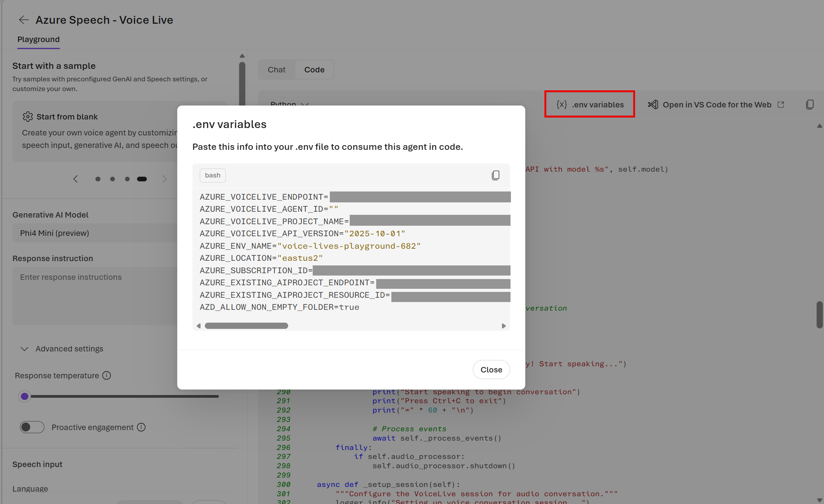Switch to the Chat tab
The width and height of the screenshot is (824, 504).
coord(276,69)
